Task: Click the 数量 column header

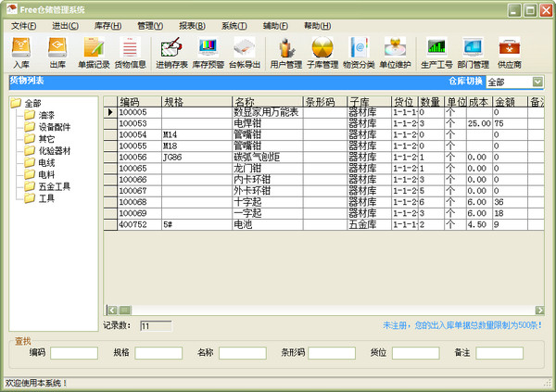Action: point(431,101)
